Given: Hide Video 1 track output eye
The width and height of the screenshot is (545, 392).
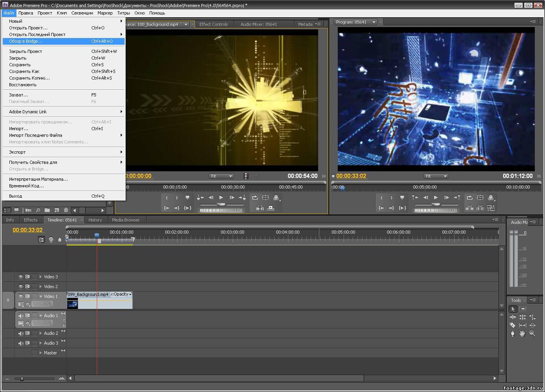Looking at the screenshot, I should tap(21, 296).
